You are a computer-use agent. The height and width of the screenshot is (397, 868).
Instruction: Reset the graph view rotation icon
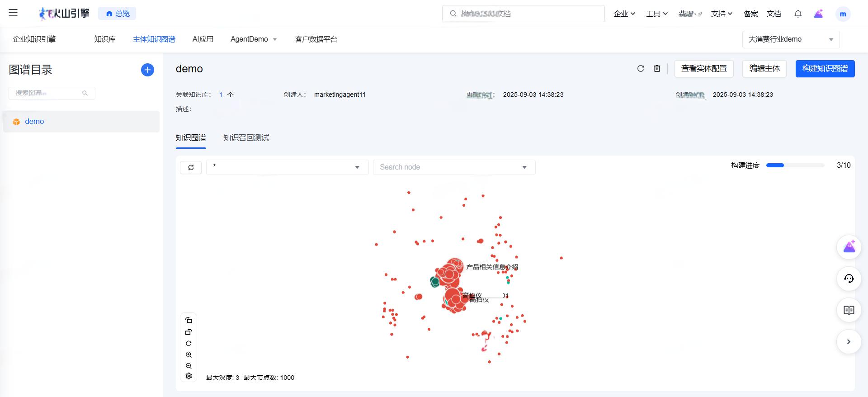pos(189,343)
